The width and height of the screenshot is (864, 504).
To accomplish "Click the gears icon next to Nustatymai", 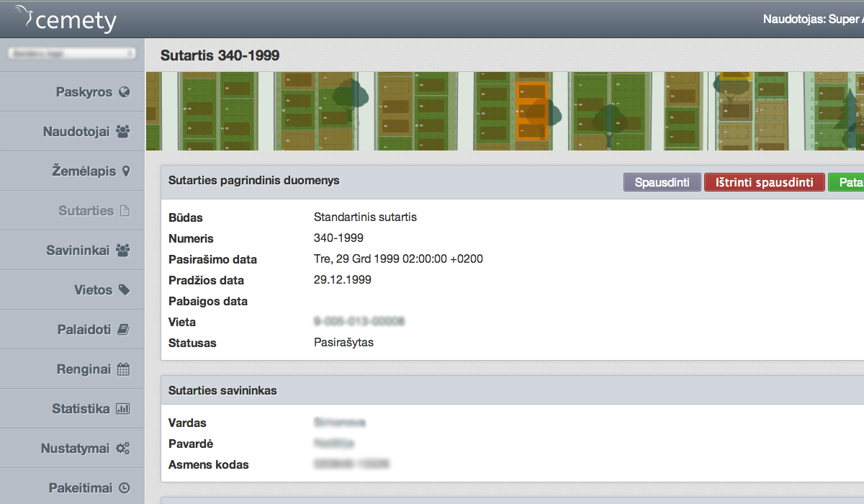I will pos(123,449).
